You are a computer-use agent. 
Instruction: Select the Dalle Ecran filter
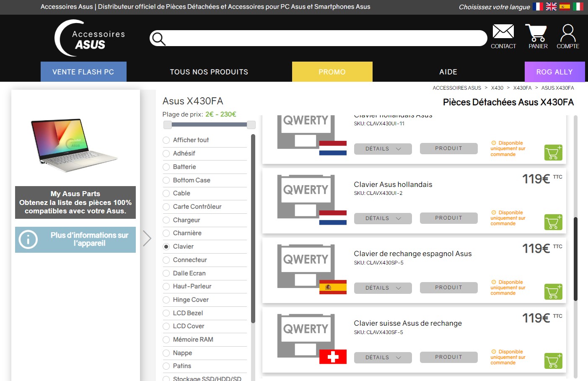click(x=166, y=273)
